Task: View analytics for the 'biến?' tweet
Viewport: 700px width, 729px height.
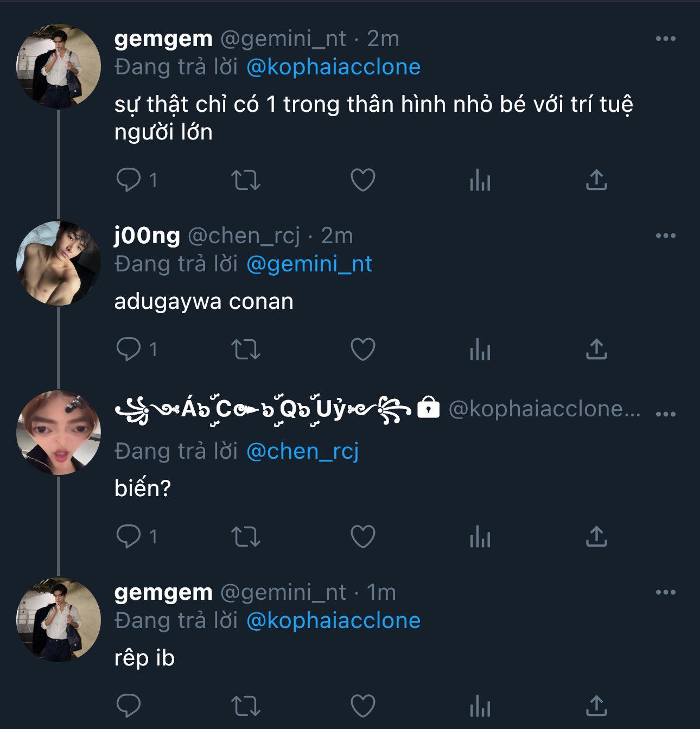Action: coord(480,537)
